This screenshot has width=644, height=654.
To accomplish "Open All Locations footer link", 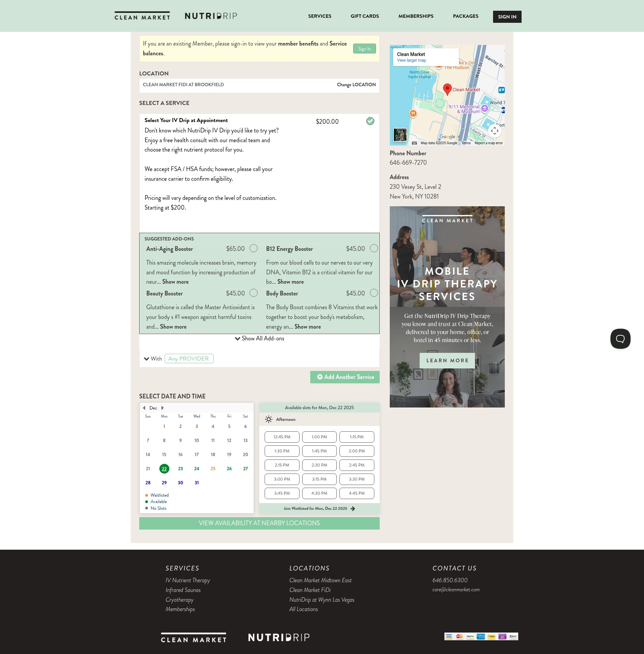I will pos(304,609).
